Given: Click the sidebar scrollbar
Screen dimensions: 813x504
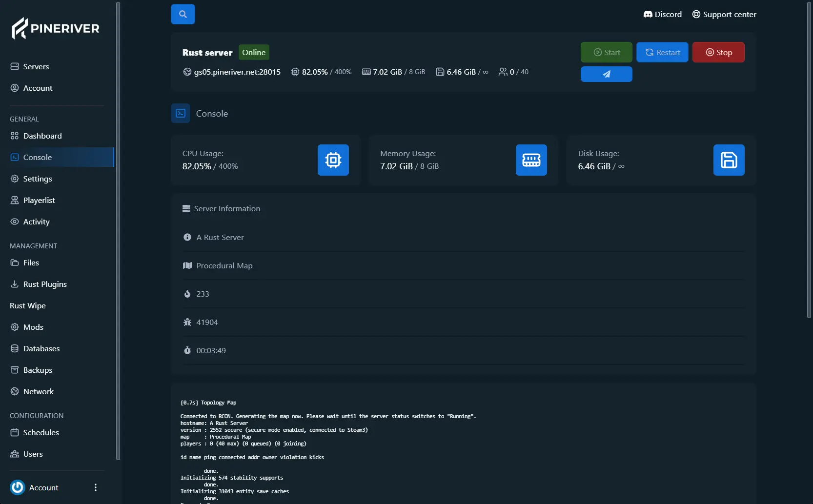Looking at the screenshot, I should tap(118, 231).
